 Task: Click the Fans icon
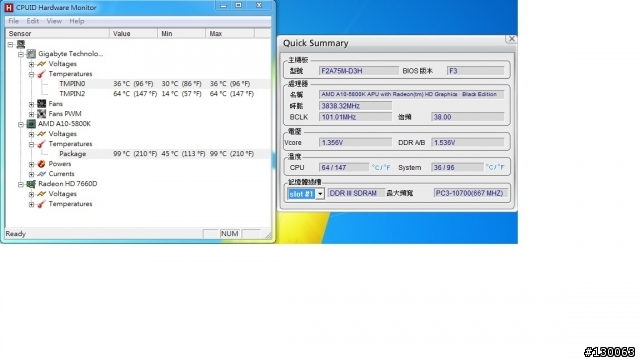[x=42, y=104]
